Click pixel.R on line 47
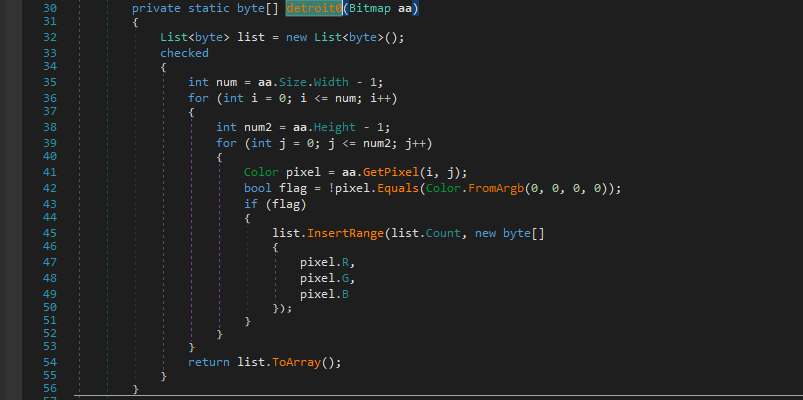Image resolution: width=803 pixels, height=400 pixels. point(324,262)
